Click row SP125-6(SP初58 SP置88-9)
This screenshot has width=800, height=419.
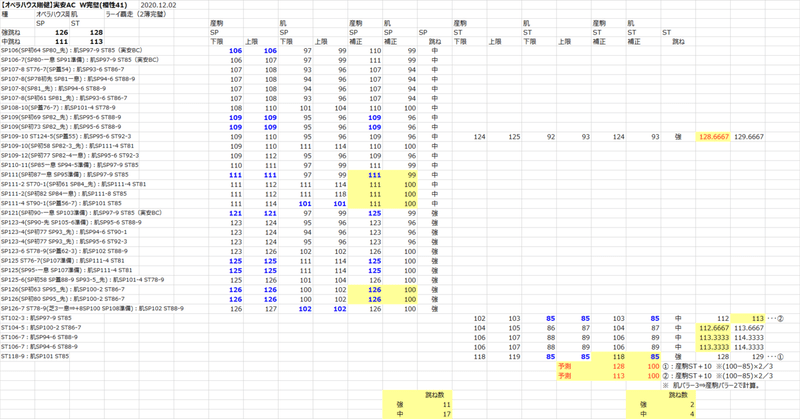[83, 280]
